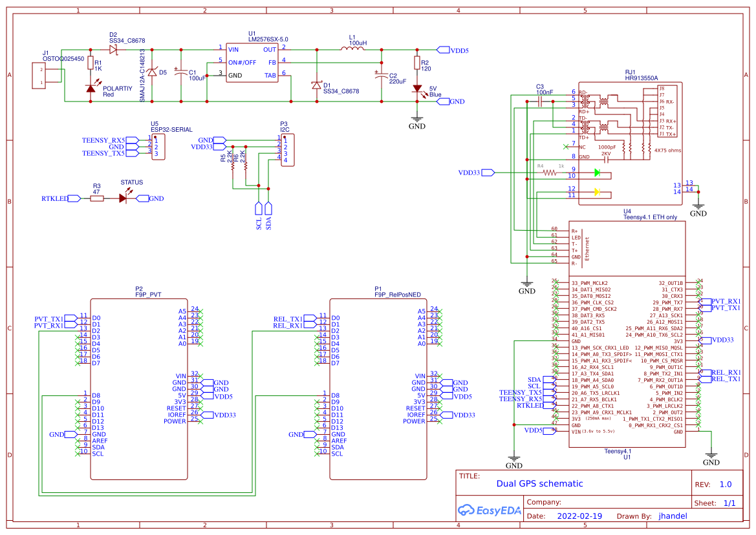Select the 100uH inductor L1
The width and height of the screenshot is (756, 535).
click(x=352, y=49)
